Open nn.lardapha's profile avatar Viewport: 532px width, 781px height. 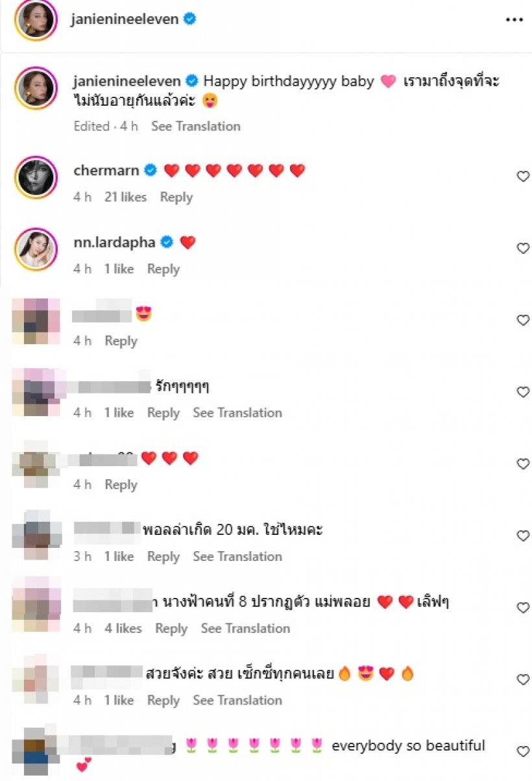click(x=36, y=249)
